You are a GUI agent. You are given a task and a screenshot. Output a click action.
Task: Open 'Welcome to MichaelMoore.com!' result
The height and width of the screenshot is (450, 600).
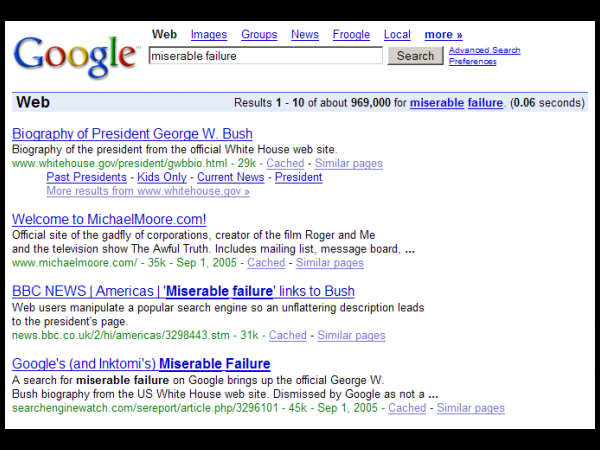109,219
